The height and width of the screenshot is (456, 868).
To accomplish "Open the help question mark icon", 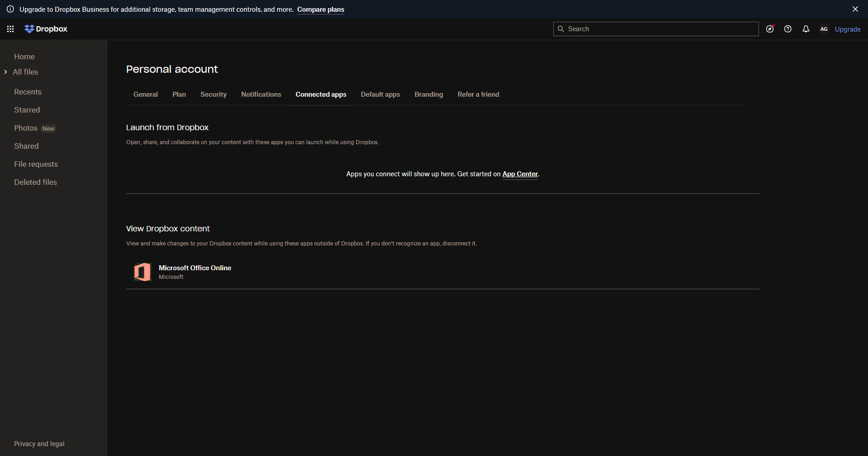I will [x=788, y=29].
